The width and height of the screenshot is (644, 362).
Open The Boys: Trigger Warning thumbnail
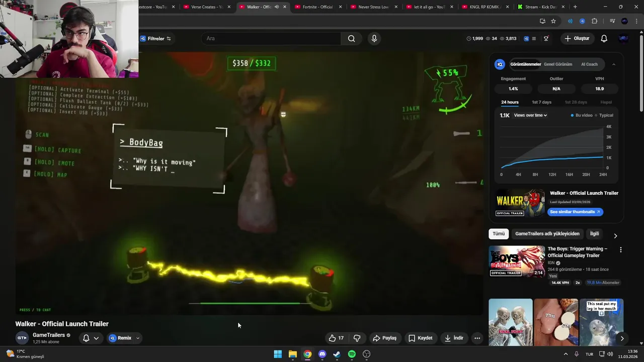coord(517,261)
